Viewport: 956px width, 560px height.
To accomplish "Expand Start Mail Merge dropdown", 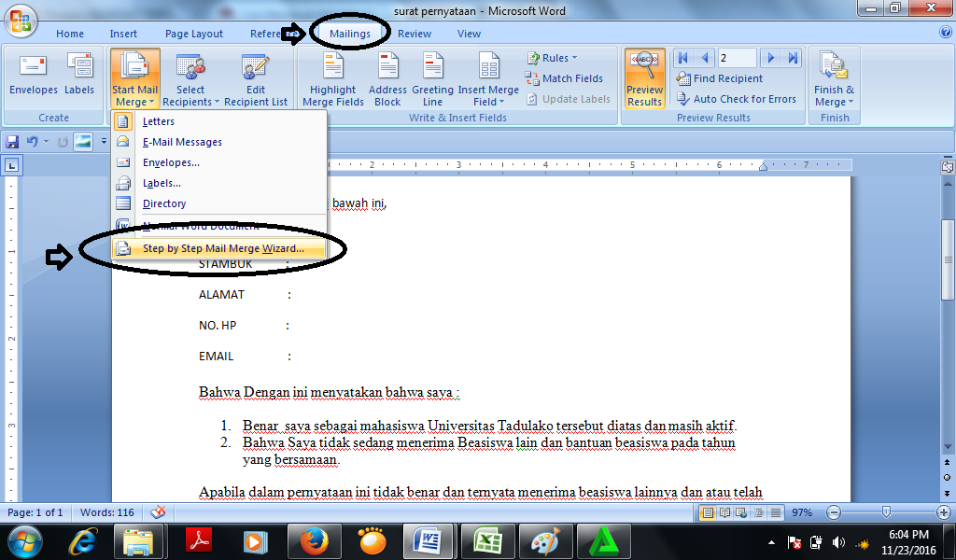I will pyautogui.click(x=134, y=96).
